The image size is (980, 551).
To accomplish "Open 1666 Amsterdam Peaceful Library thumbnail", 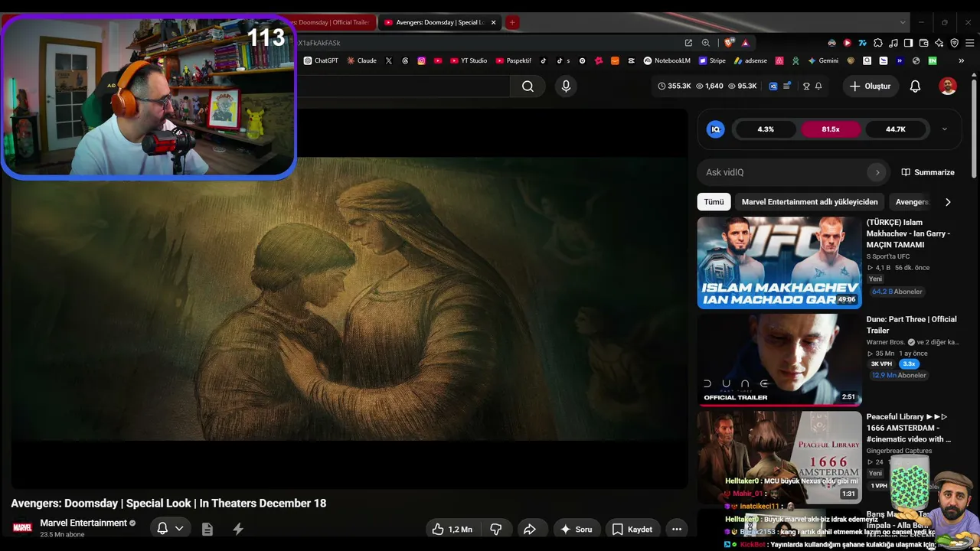I will [x=779, y=458].
